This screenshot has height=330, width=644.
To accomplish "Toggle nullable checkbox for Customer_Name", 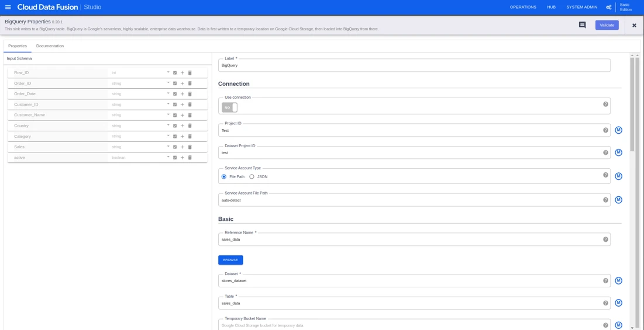I will coord(175,115).
